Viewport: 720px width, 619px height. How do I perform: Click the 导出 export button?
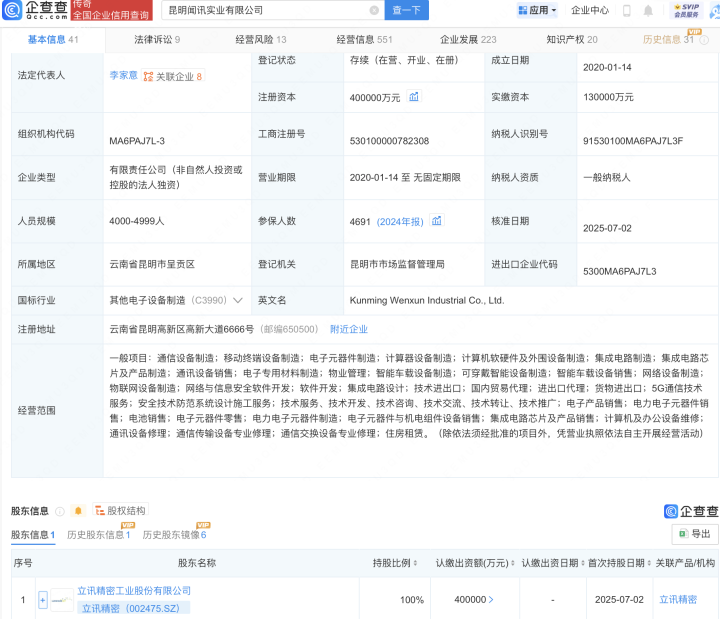[695, 534]
